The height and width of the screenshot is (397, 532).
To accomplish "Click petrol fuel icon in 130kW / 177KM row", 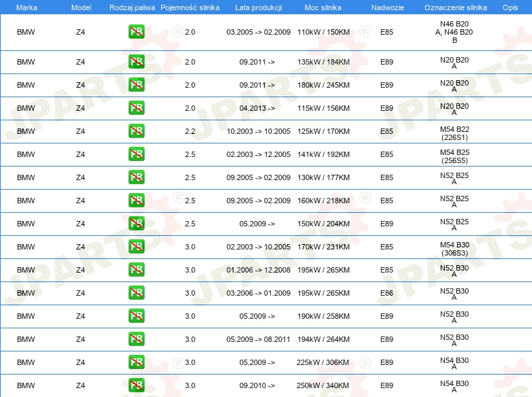I will (136, 177).
